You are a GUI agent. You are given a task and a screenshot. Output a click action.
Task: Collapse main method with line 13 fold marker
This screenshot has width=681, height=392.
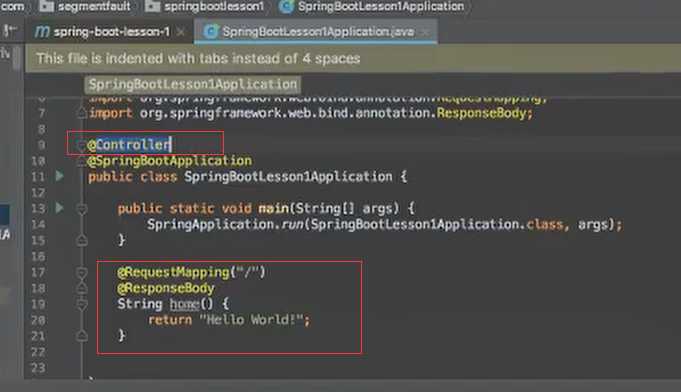click(82, 209)
